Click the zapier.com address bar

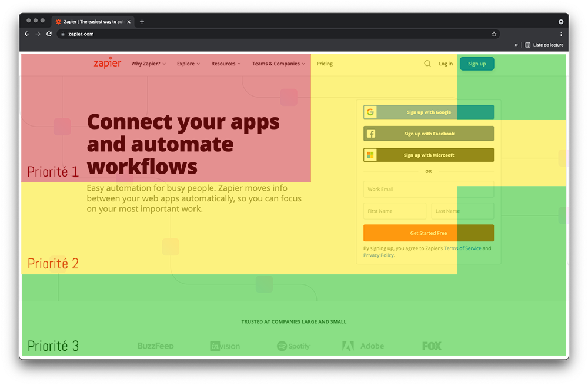coord(278,34)
